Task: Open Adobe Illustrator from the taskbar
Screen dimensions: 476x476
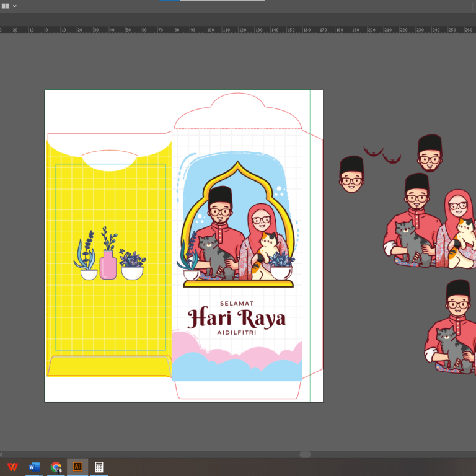Action: pyautogui.click(x=77, y=467)
